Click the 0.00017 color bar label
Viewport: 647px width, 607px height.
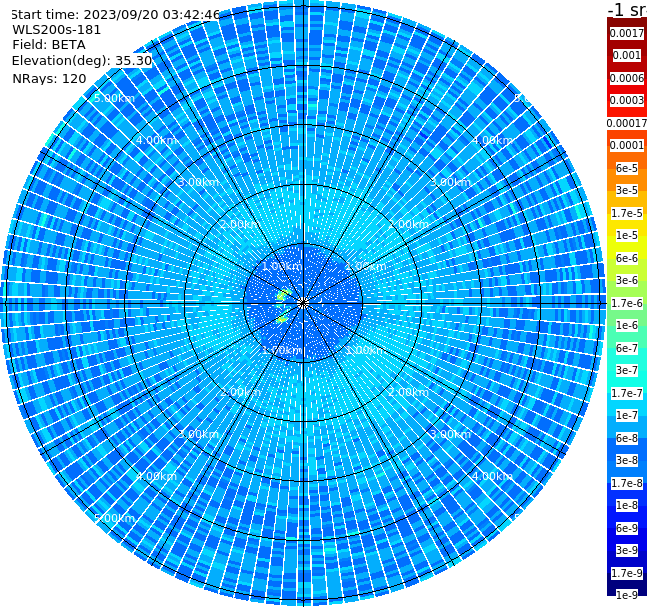(627, 123)
